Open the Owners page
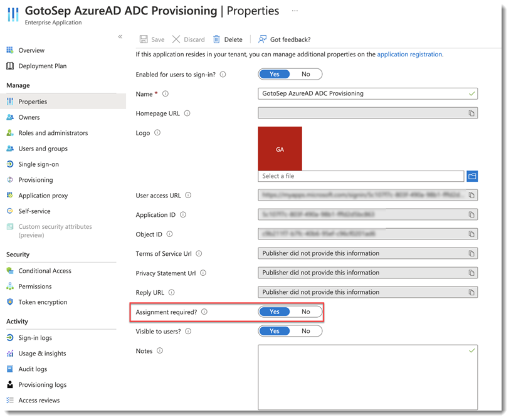The image size is (511, 420). pyautogui.click(x=29, y=117)
